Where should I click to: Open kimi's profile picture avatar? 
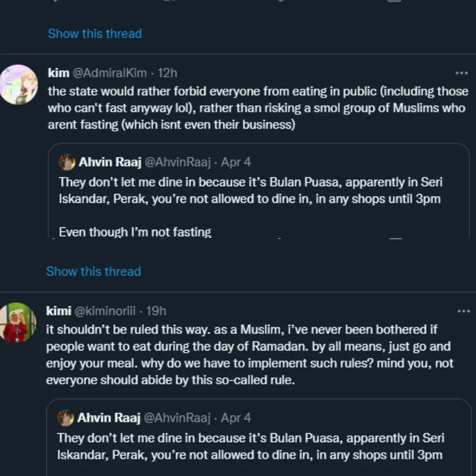(x=18, y=322)
